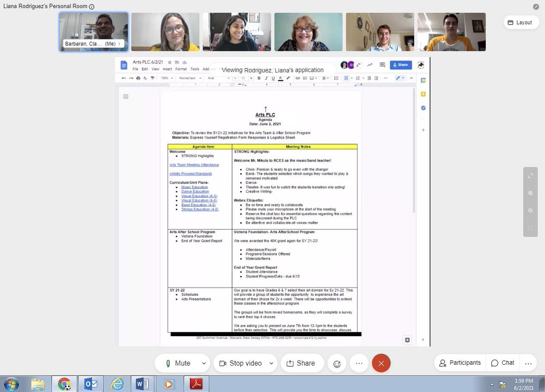Open the Participants panel

click(x=460, y=363)
